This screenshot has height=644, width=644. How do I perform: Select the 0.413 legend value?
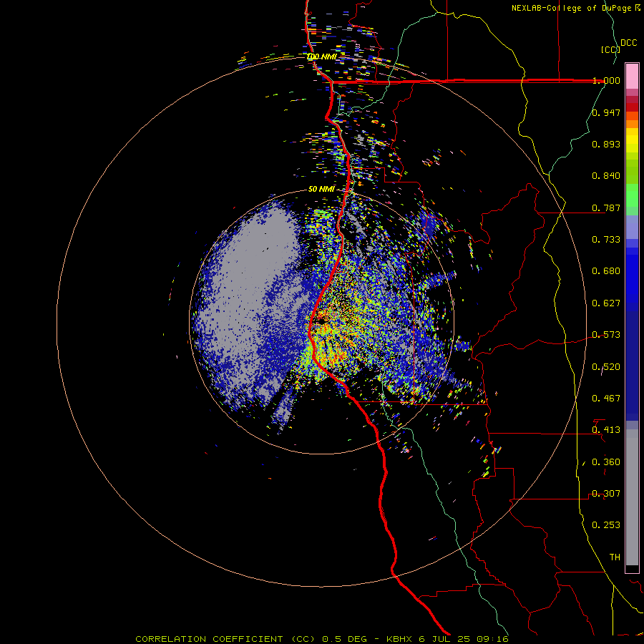pyautogui.click(x=606, y=430)
